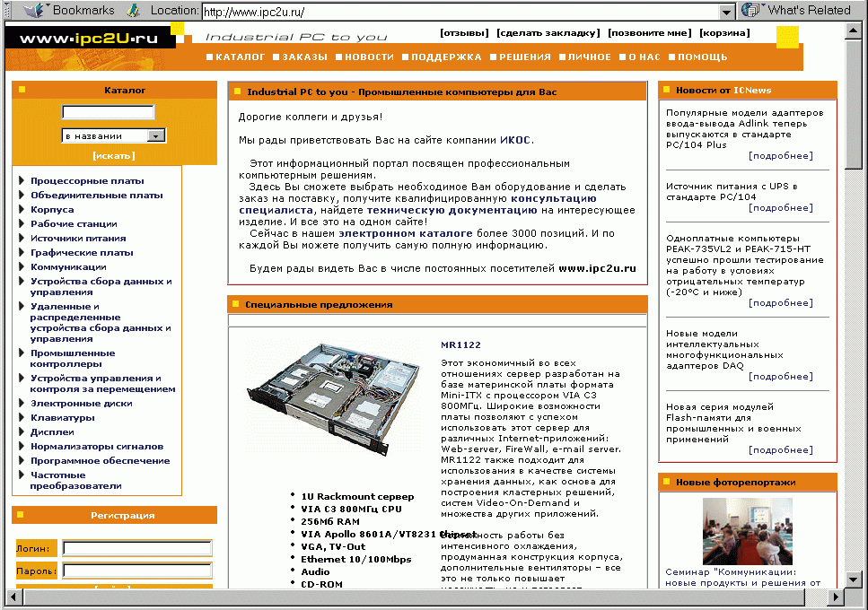Click the arrow bullet beside Дисплеи
Viewport: 868px width, 610px height.
point(22,431)
